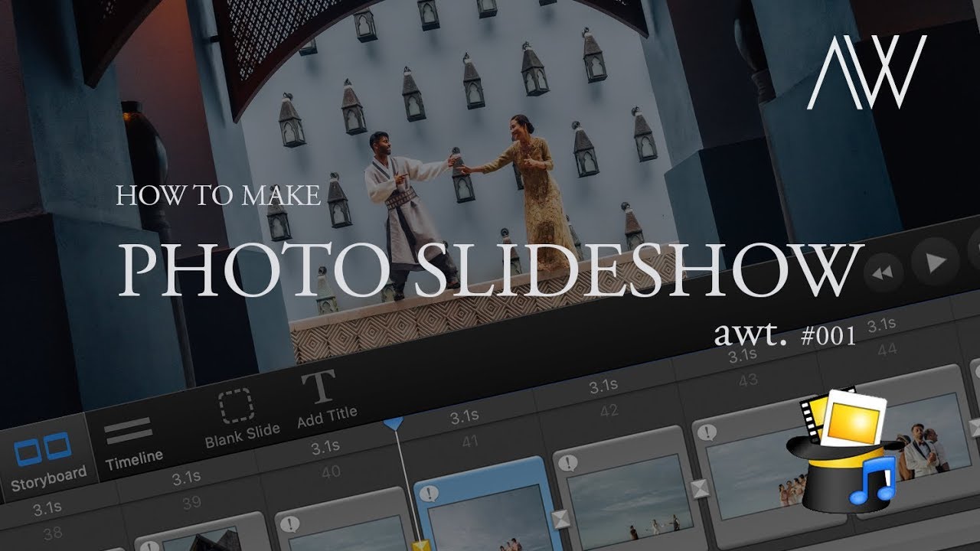The width and height of the screenshot is (980, 551).
Task: Insert a Blank Slide
Action: [240, 418]
